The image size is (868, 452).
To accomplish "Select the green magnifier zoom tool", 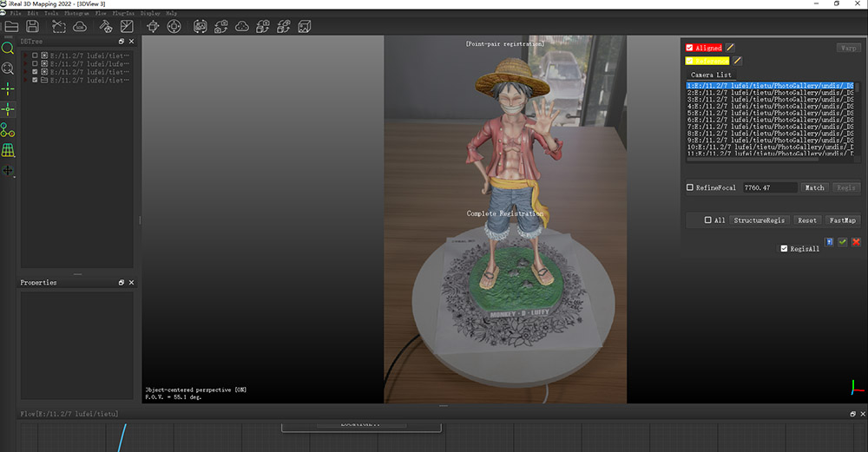I will [x=8, y=48].
